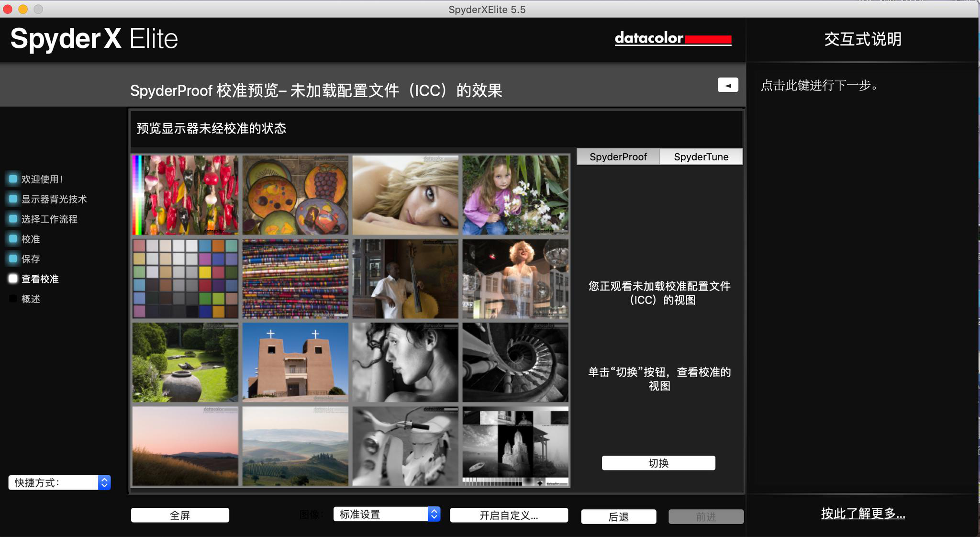980x537 pixels.
Task: Click the 校准 step indicator
Action: [13, 238]
